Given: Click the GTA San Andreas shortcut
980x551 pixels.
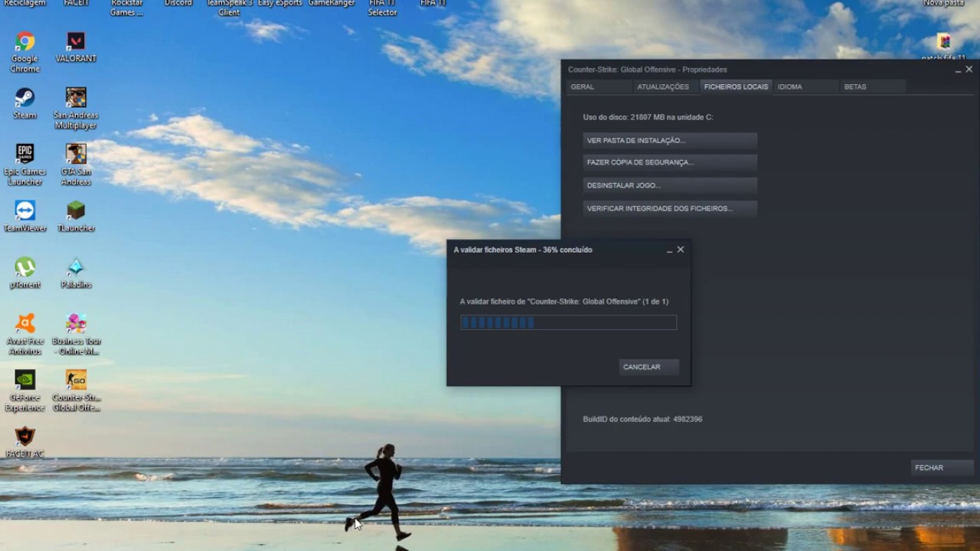Looking at the screenshot, I should tap(76, 165).
